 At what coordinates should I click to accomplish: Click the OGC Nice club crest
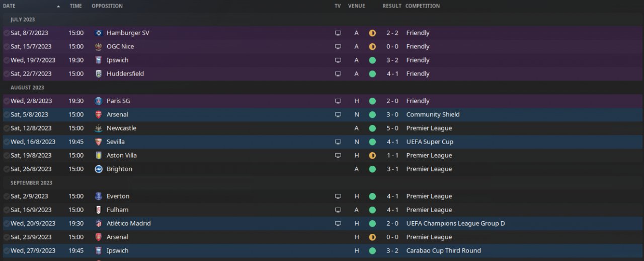click(99, 47)
